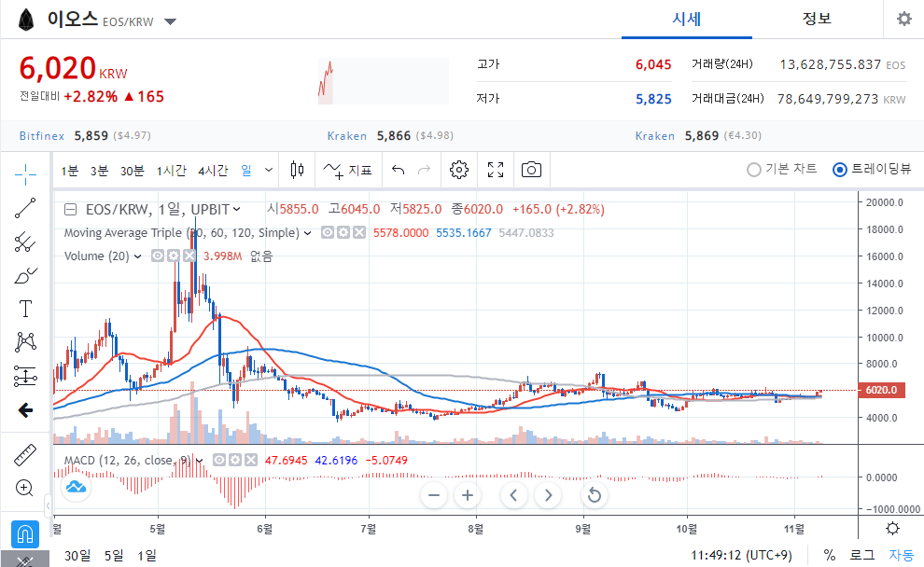Open page settings gear top right
Image resolution: width=924 pixels, height=567 pixels.
[x=904, y=19]
